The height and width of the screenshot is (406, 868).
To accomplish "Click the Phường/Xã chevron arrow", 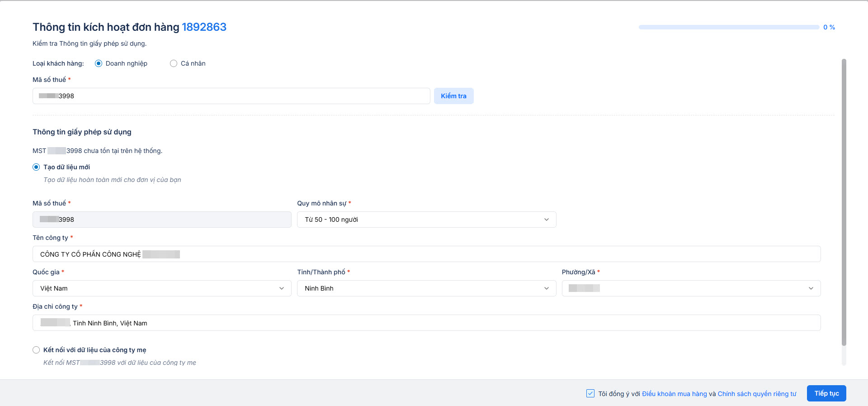I will tap(811, 288).
